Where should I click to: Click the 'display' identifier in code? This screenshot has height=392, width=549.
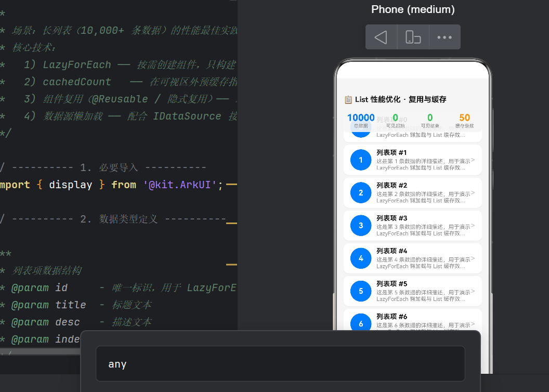(70, 185)
